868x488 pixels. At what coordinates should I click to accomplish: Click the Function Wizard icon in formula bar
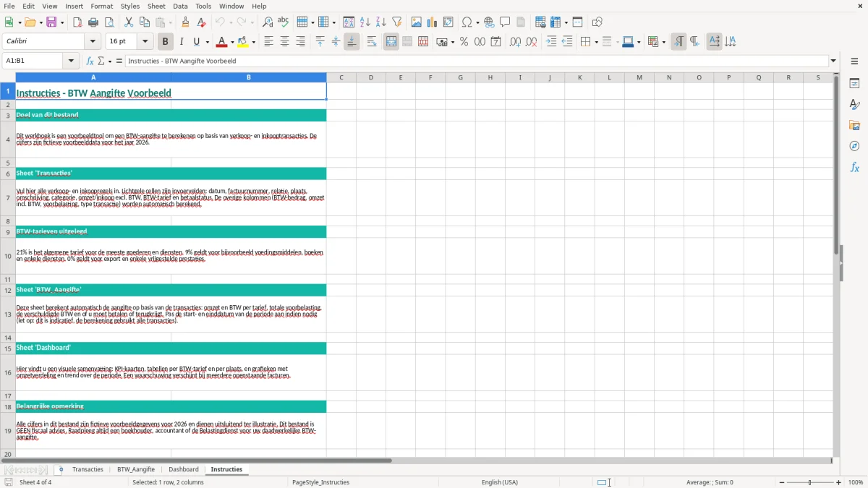point(90,61)
